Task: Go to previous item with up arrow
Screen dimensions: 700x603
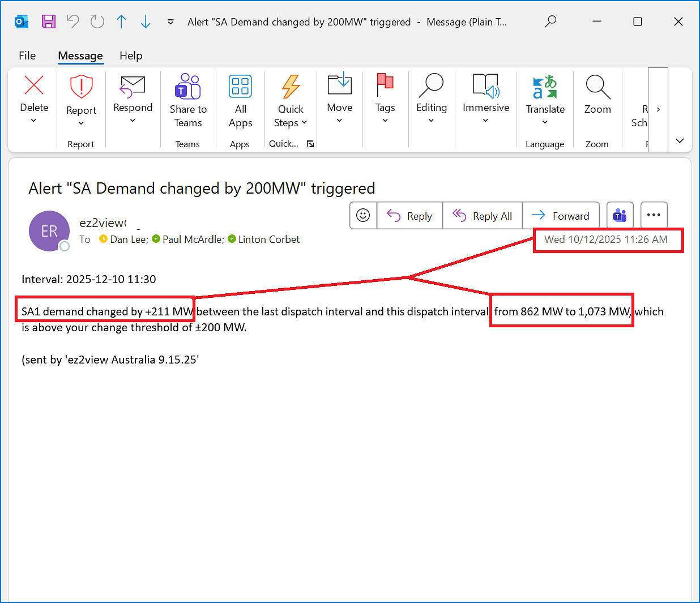Action: 121,22
